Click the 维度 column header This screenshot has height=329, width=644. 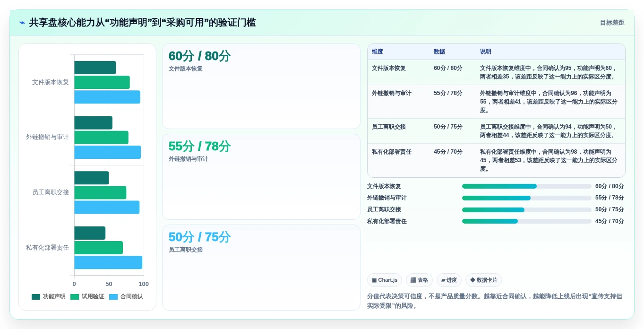tap(378, 52)
